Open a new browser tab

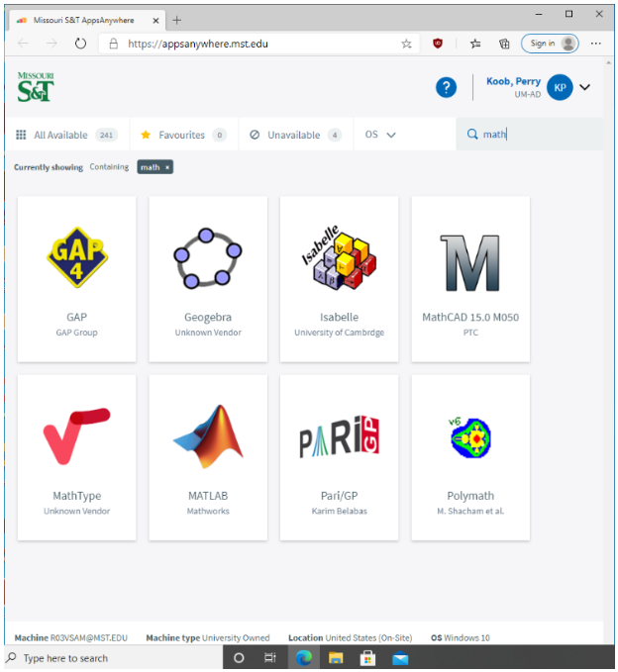pos(176,20)
